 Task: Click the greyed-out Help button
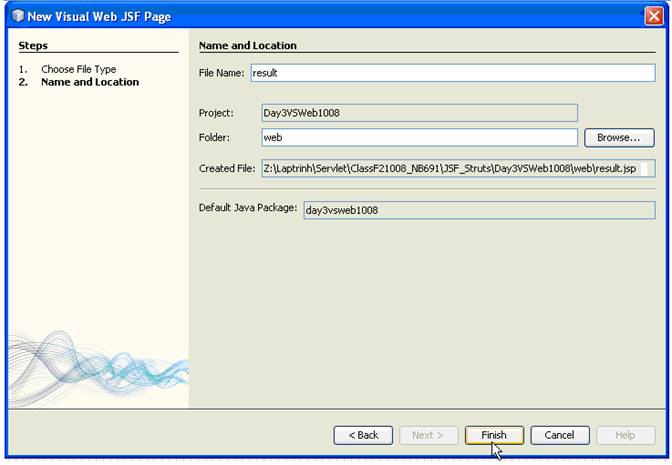click(625, 435)
